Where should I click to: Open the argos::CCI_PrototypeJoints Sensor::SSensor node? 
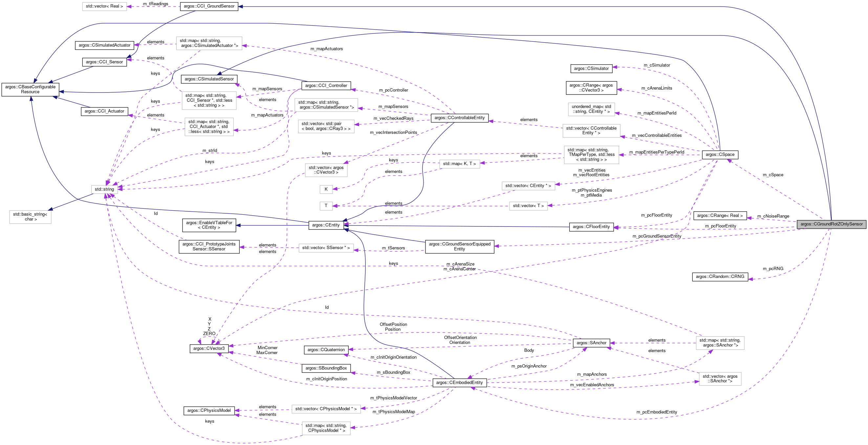click(x=209, y=246)
